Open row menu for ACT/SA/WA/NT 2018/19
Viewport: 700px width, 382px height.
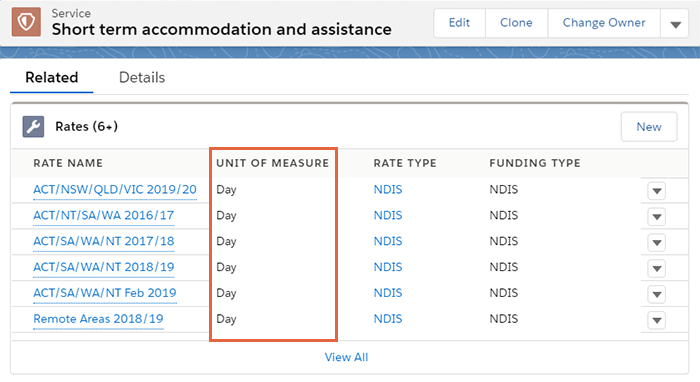(656, 269)
